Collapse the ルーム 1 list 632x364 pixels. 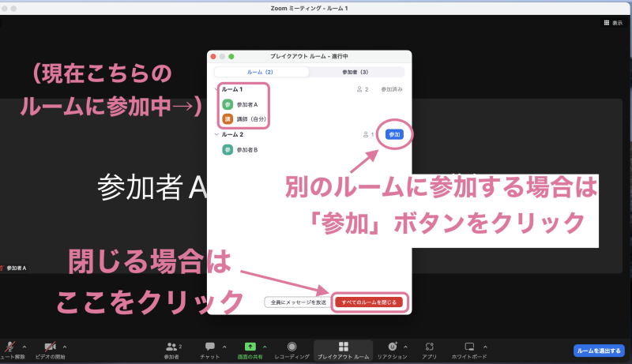click(216, 89)
